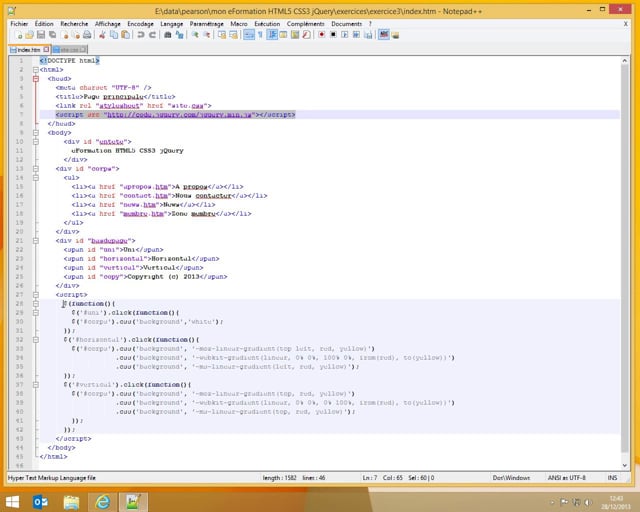Image resolution: width=640 pixels, height=512 pixels.
Task: Save the current recorded macro icon
Action: [368, 35]
